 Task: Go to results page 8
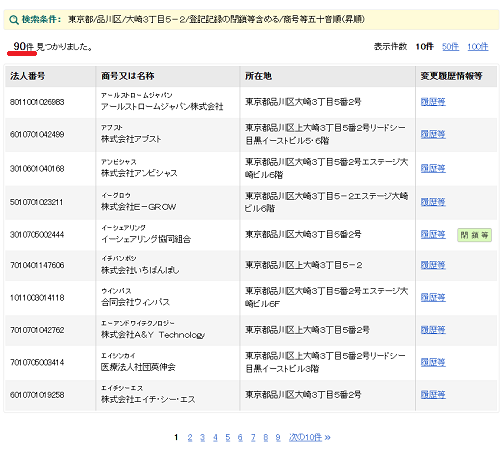[266, 437]
